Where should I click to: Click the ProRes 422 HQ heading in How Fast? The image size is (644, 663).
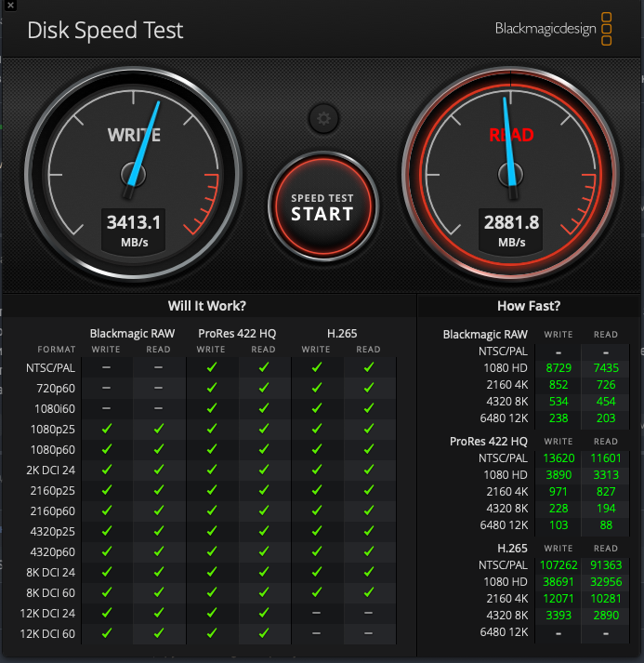(489, 442)
